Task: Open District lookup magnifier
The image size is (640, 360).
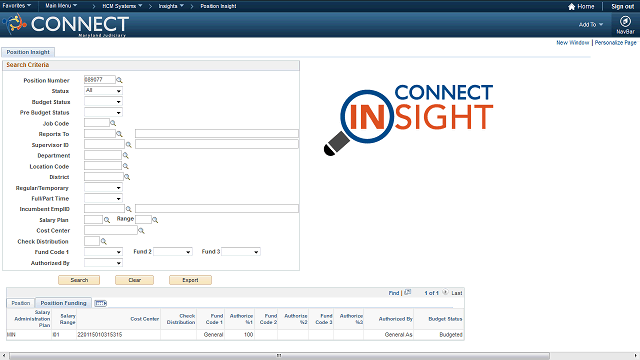Action: [127, 177]
